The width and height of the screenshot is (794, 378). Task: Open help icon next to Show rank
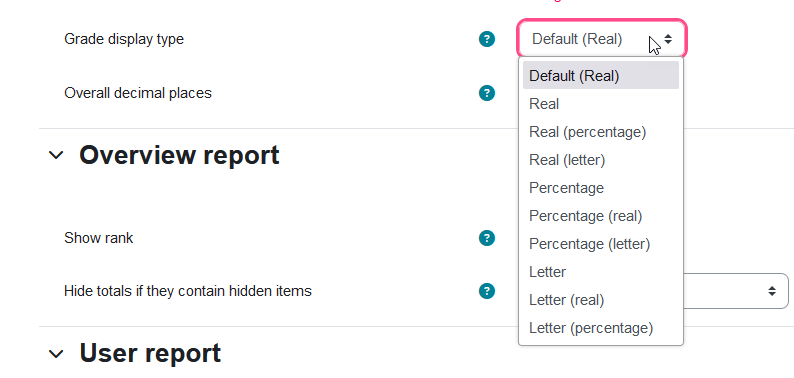click(x=487, y=238)
